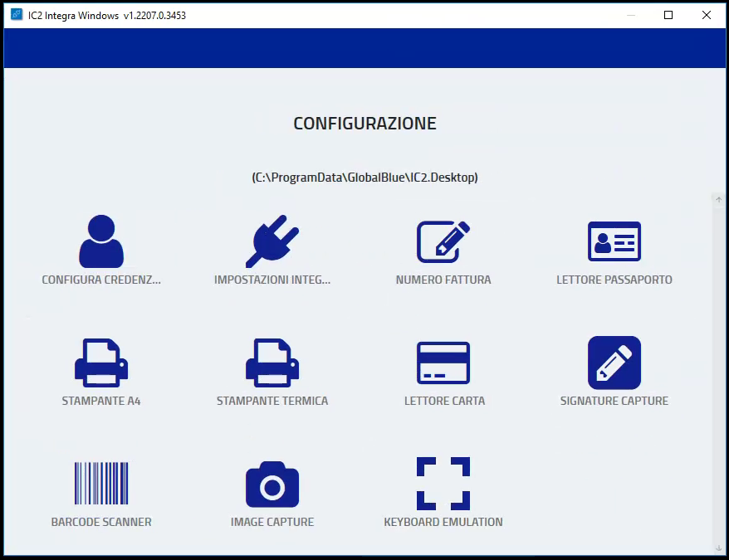
Task: Click the ProgramData GlobalBlue path text
Action: coord(365,178)
